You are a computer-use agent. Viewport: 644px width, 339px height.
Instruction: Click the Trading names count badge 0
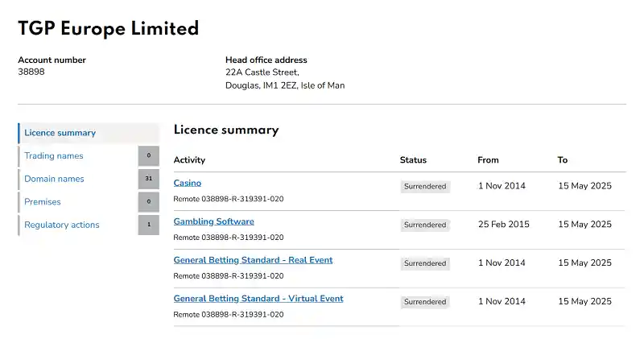pos(149,155)
